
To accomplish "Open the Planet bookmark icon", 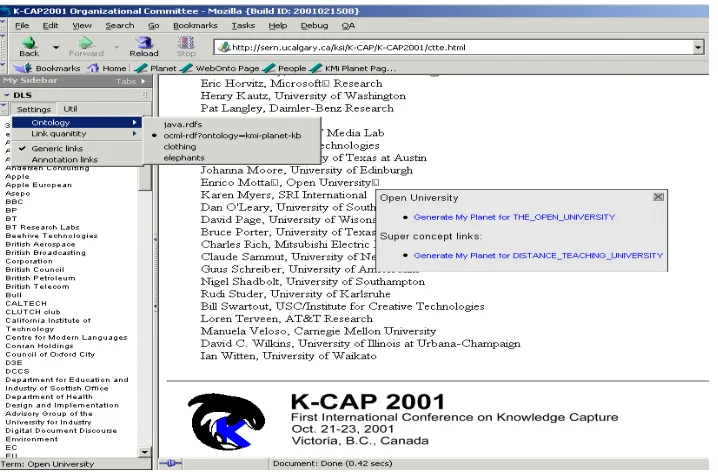I will click(x=141, y=68).
